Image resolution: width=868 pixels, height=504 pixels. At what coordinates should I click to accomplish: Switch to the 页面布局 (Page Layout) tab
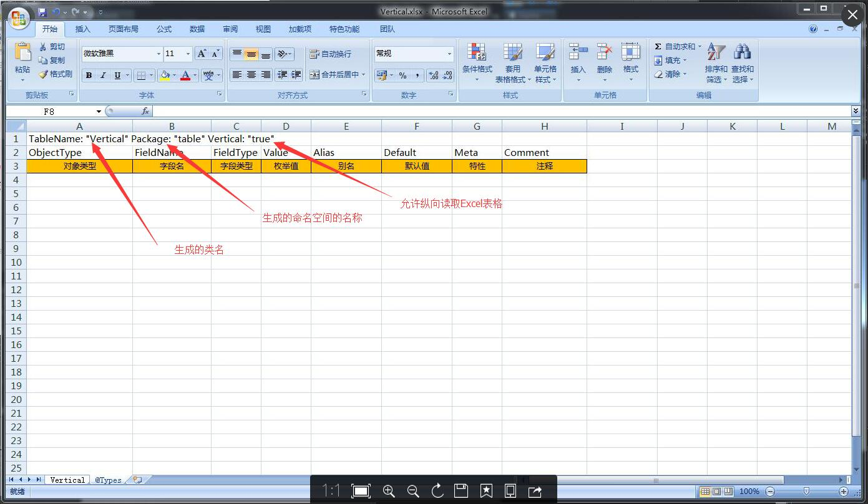[x=124, y=29]
